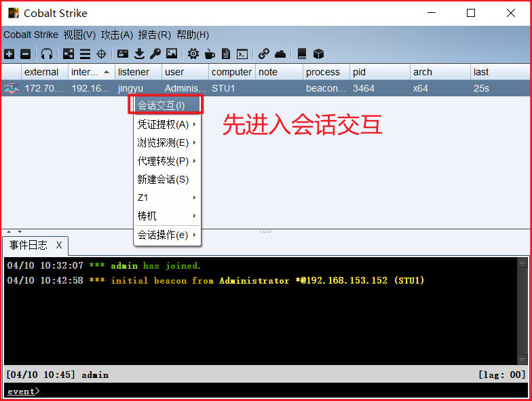Open the 视图(V) menu
This screenshot has height=401, width=532.
click(x=79, y=35)
